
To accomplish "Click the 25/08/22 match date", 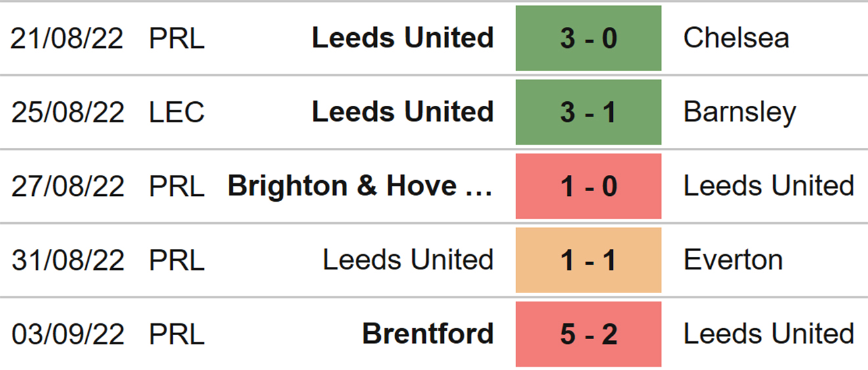I will click(x=67, y=113).
